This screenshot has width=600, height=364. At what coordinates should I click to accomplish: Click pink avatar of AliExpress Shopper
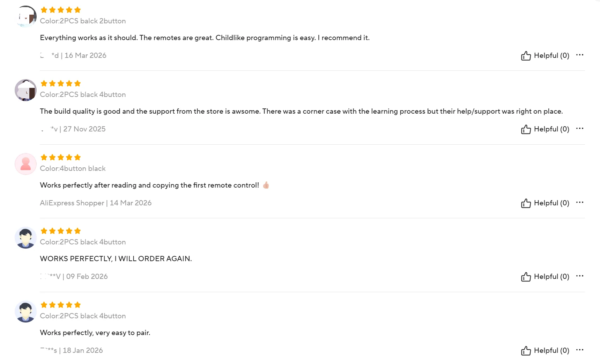pyautogui.click(x=26, y=164)
